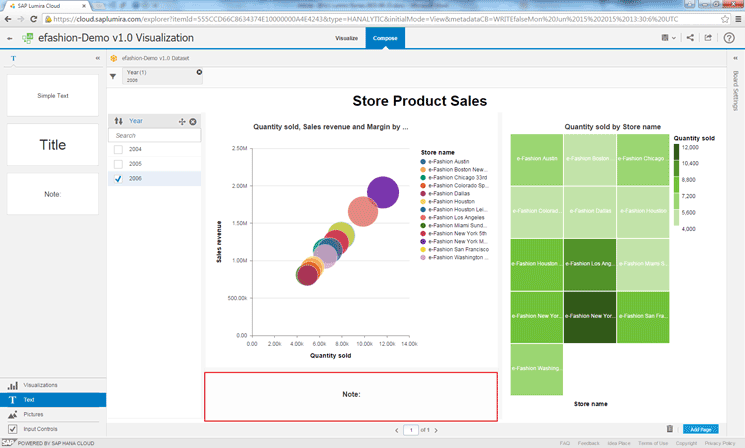Click the Add Page button

tap(700, 429)
